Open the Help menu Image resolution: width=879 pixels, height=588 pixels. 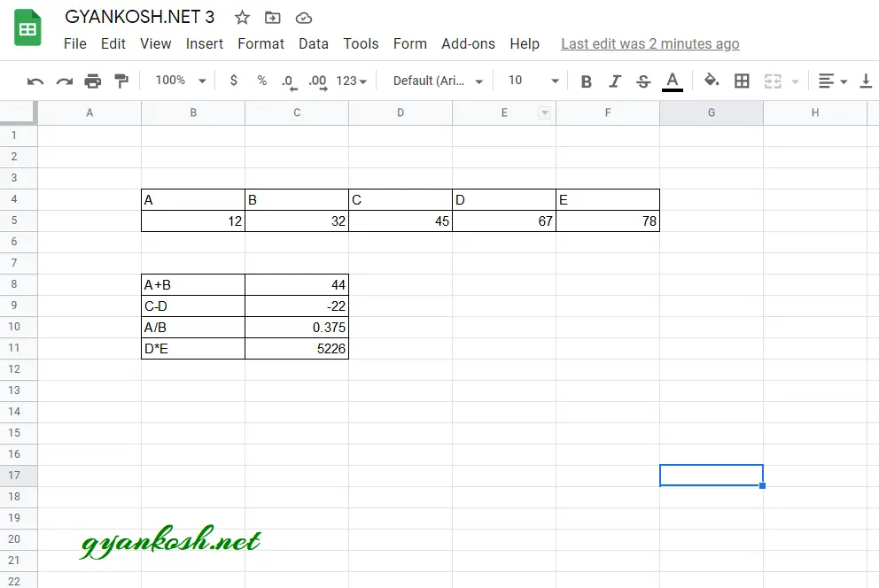[x=525, y=43]
